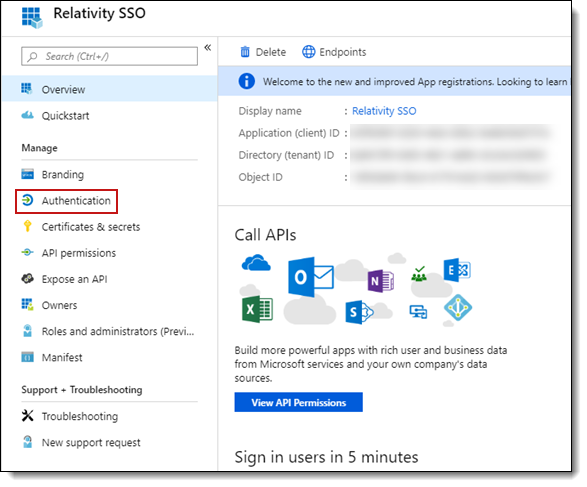Select Owners in the Manage section

[109, 305]
